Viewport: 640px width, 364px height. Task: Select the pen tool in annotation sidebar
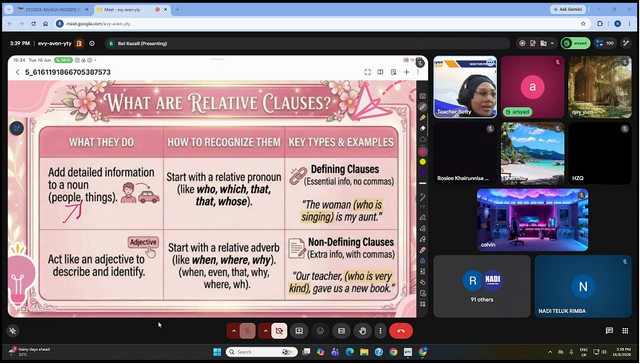click(x=423, y=107)
